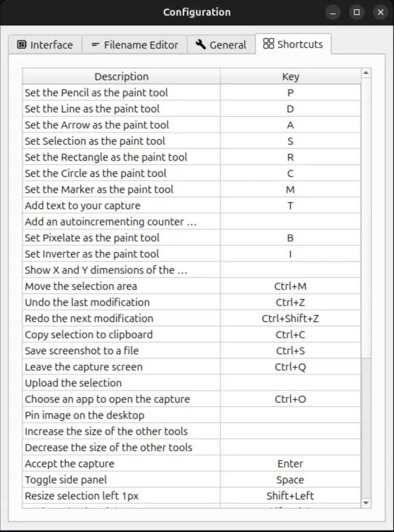Viewport: 394px width, 532px height.
Task: Click the shortcut Ctrl+S for saving screenshots
Action: (290, 351)
